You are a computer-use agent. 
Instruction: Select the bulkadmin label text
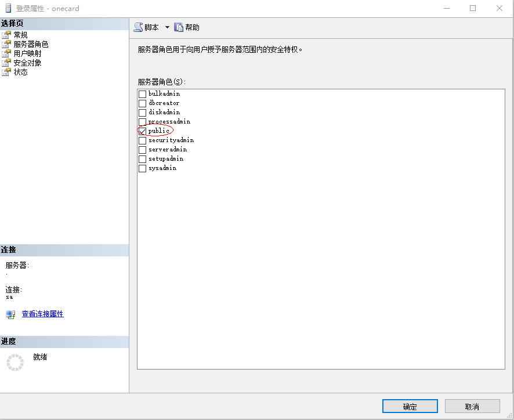(164, 94)
